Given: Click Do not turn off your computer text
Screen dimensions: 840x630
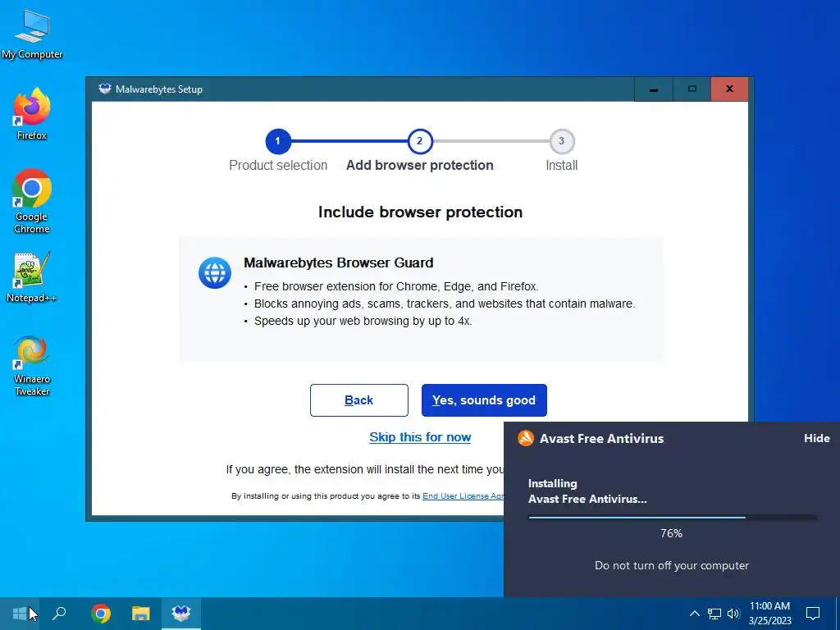Looking at the screenshot, I should pyautogui.click(x=672, y=566).
